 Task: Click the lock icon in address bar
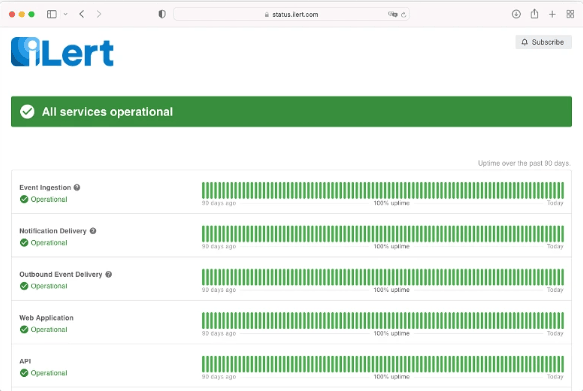coord(267,14)
